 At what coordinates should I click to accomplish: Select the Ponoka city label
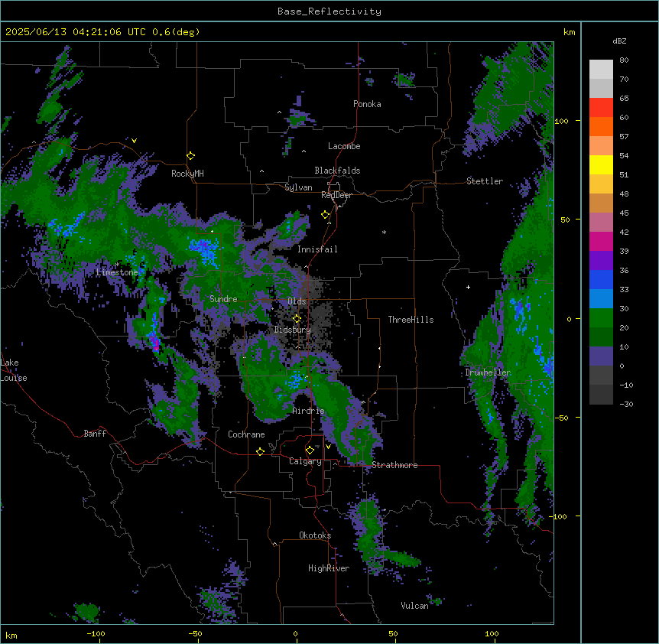[x=367, y=104]
